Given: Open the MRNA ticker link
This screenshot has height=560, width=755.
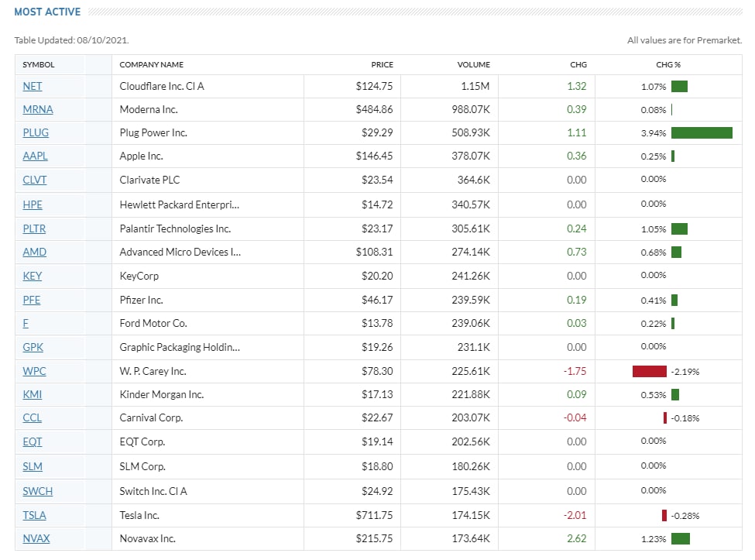Looking at the screenshot, I should 38,109.
